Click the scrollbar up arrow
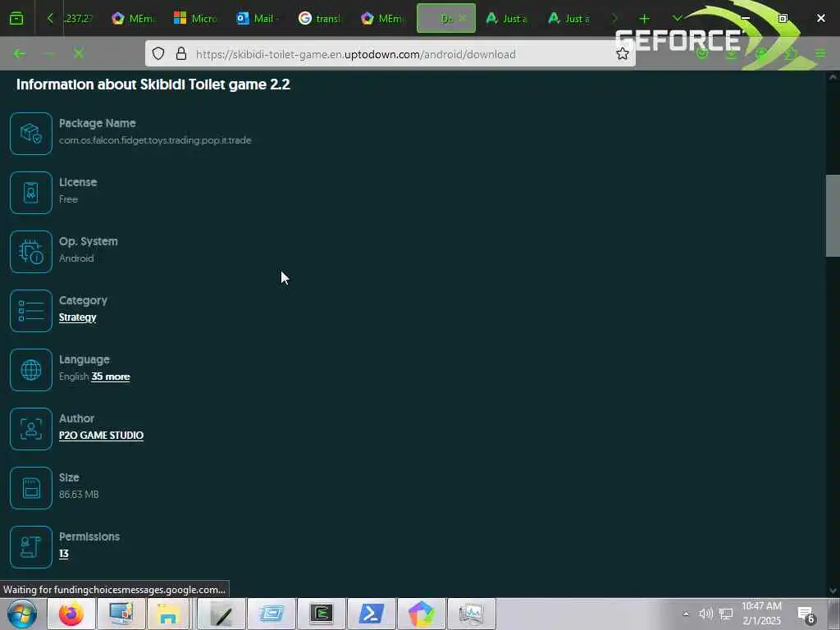840x630 pixels. tap(833, 77)
